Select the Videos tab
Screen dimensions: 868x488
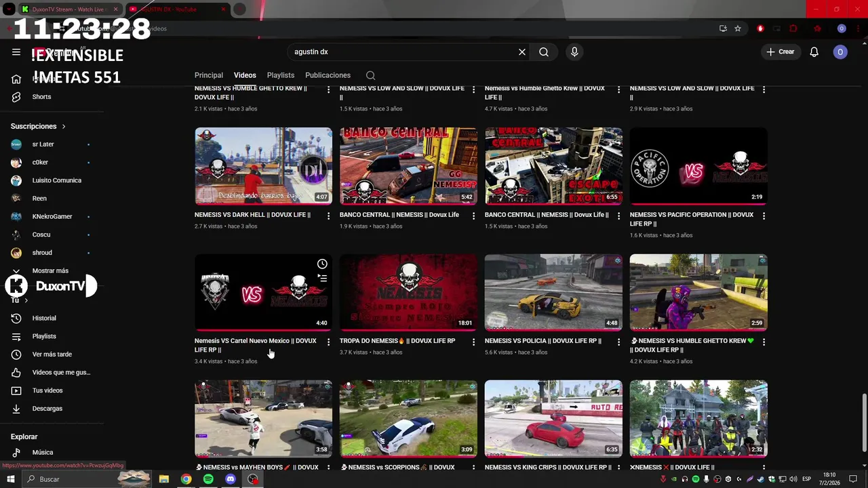point(245,75)
